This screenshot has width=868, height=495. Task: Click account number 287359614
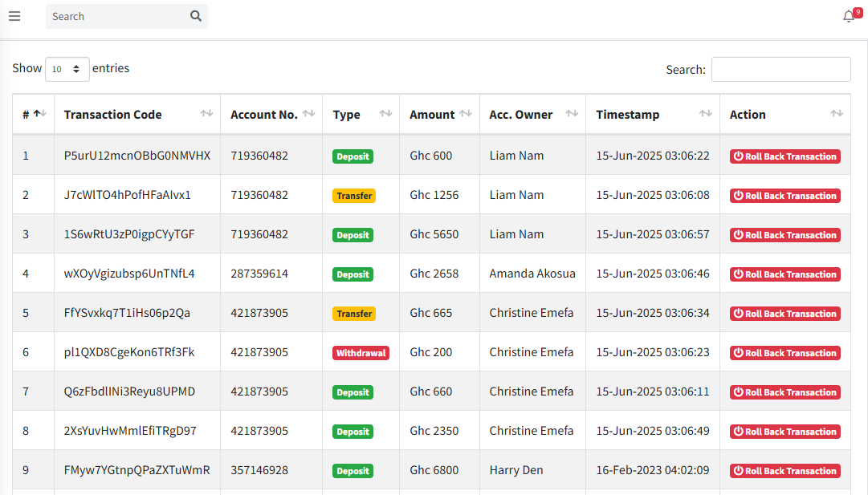coord(259,274)
